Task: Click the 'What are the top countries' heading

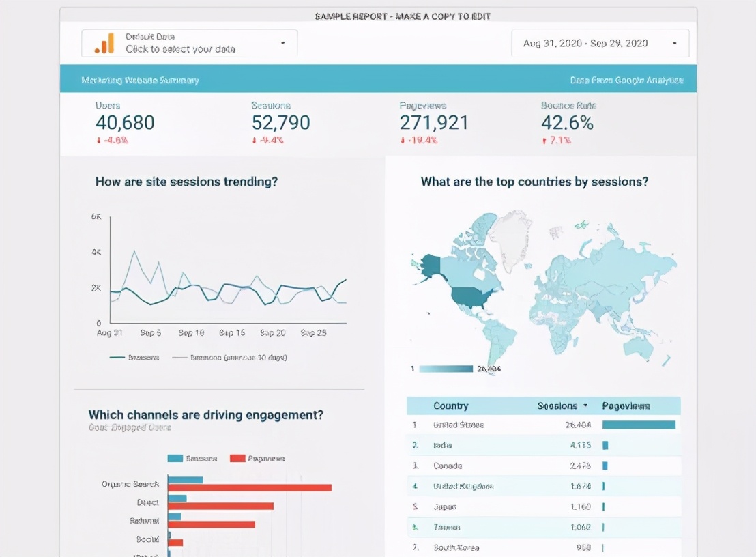Action: 534,182
